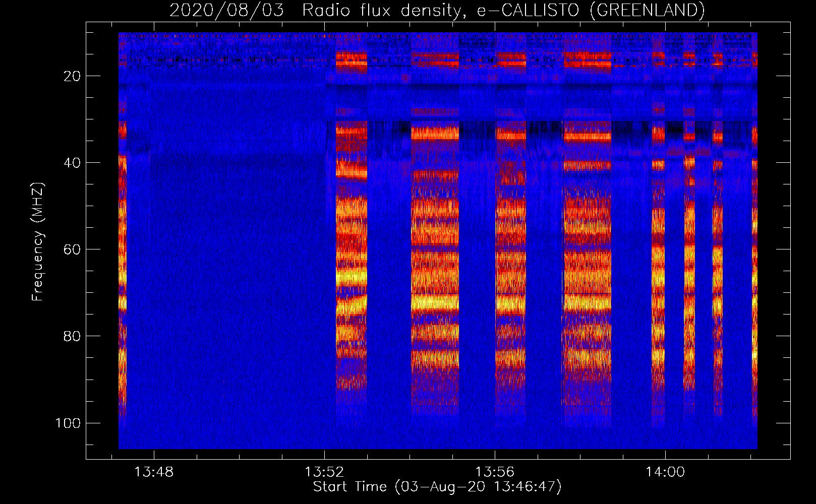Click the '60' frequency tick label

click(73, 249)
